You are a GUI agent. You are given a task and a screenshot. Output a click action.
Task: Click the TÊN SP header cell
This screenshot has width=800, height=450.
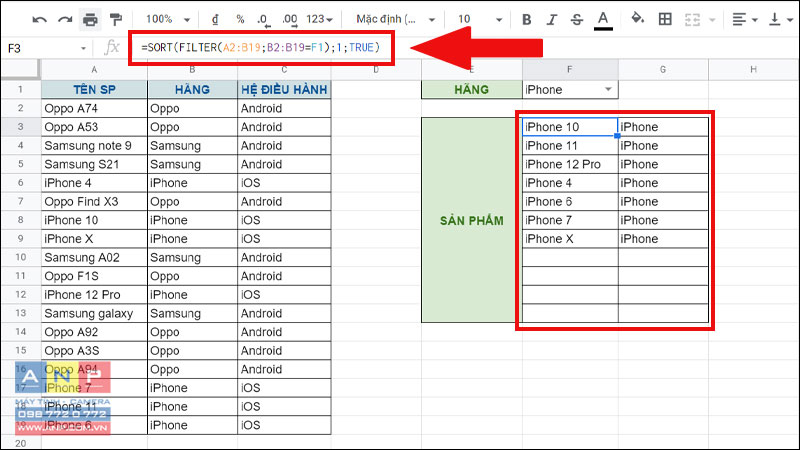coord(94,90)
